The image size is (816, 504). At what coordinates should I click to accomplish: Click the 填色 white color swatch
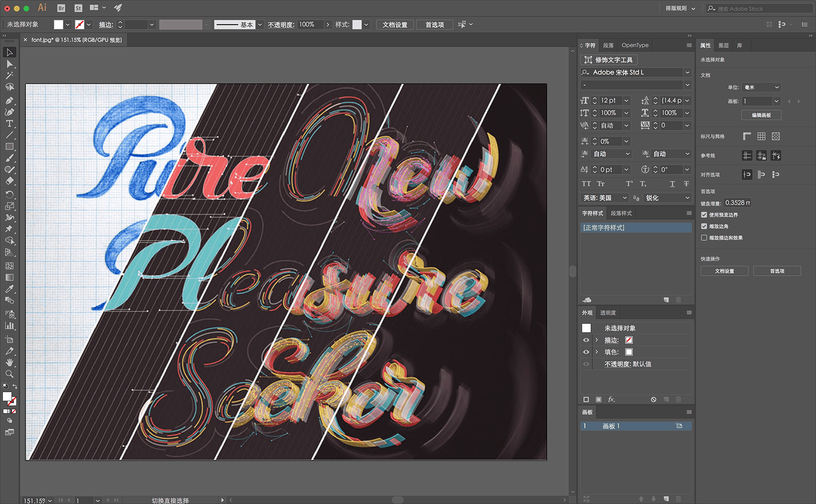[629, 352]
